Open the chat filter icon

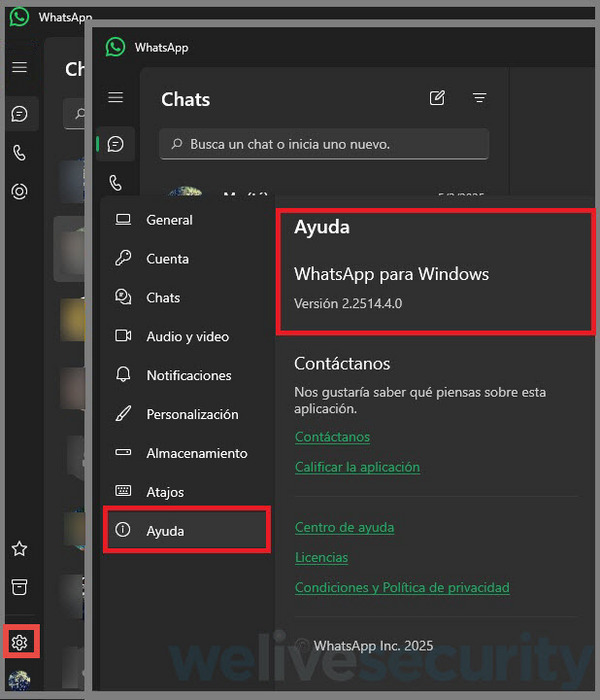[480, 98]
